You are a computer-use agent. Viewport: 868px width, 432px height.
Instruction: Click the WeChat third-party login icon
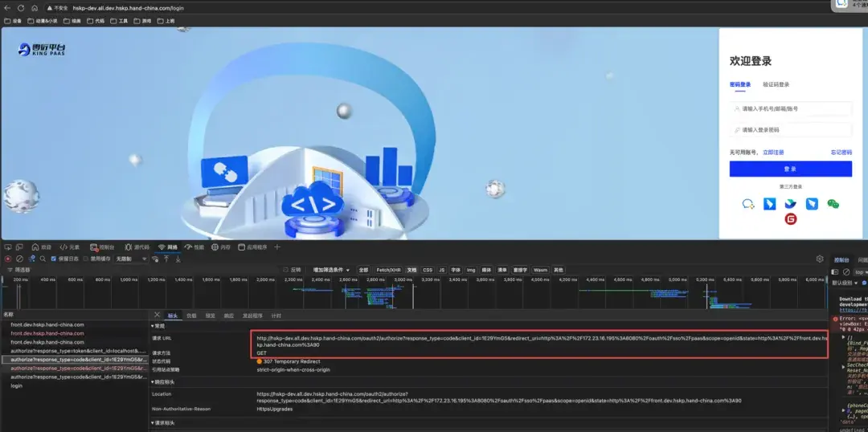tap(833, 204)
